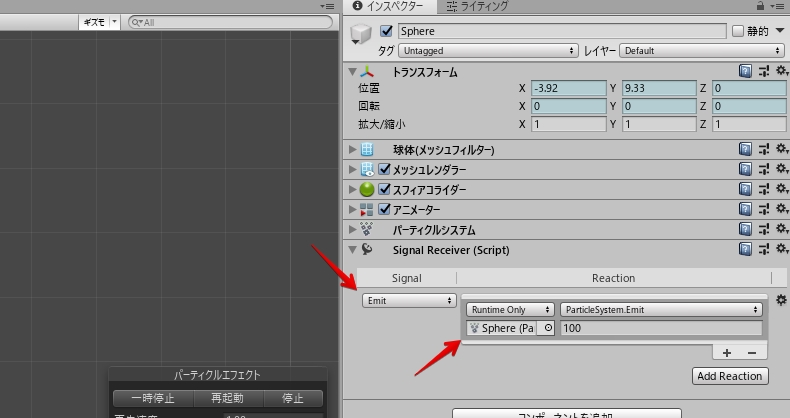Lock the Inspector with padlock icon
Viewport: 790px width, 418px height.
[x=760, y=6]
